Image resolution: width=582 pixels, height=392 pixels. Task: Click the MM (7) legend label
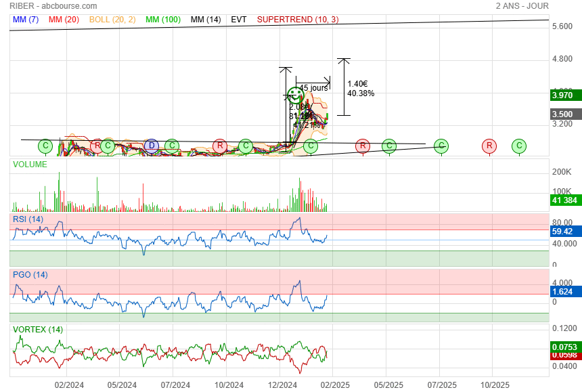[26, 20]
